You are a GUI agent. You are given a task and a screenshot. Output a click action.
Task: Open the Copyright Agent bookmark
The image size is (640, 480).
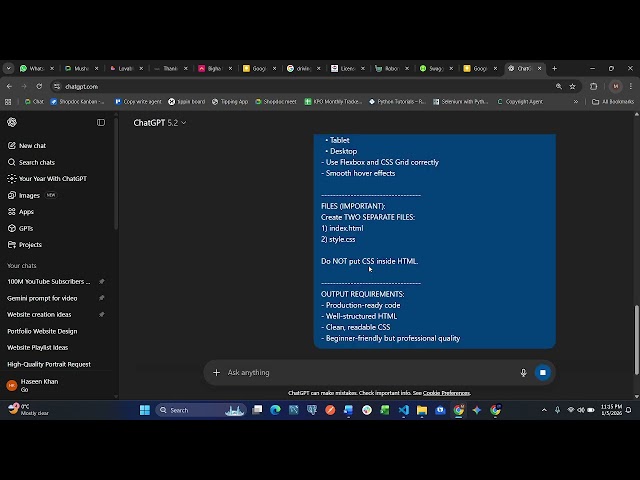pyautogui.click(x=520, y=102)
